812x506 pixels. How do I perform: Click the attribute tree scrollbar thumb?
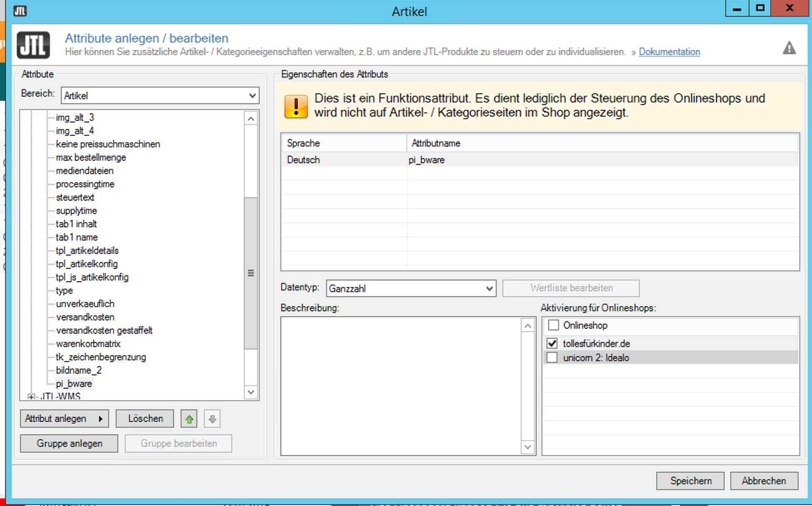click(251, 273)
